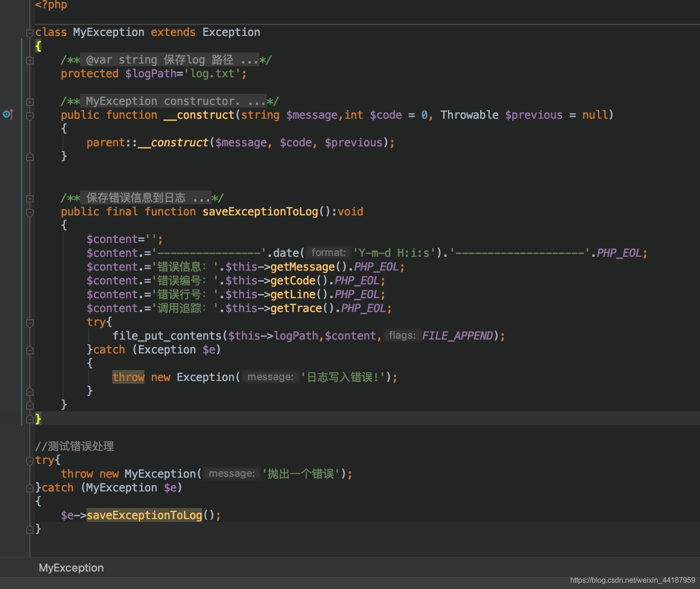Click the 'flags:' inlay hint

point(402,335)
